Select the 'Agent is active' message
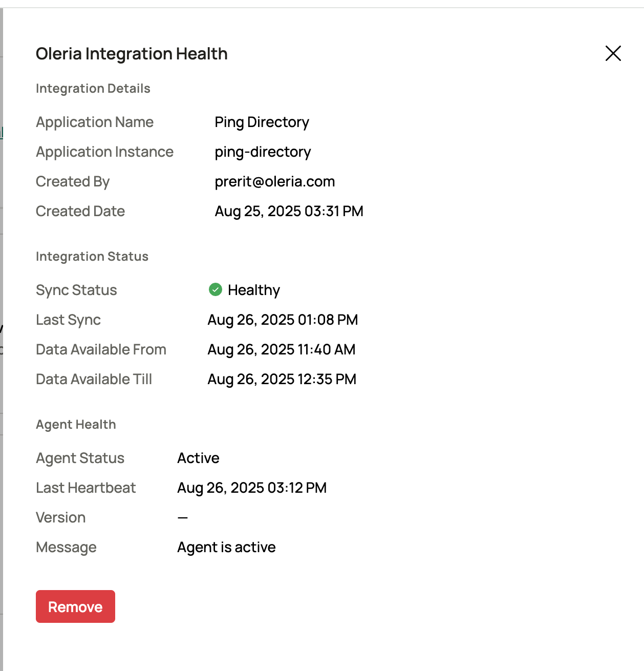 pos(226,548)
